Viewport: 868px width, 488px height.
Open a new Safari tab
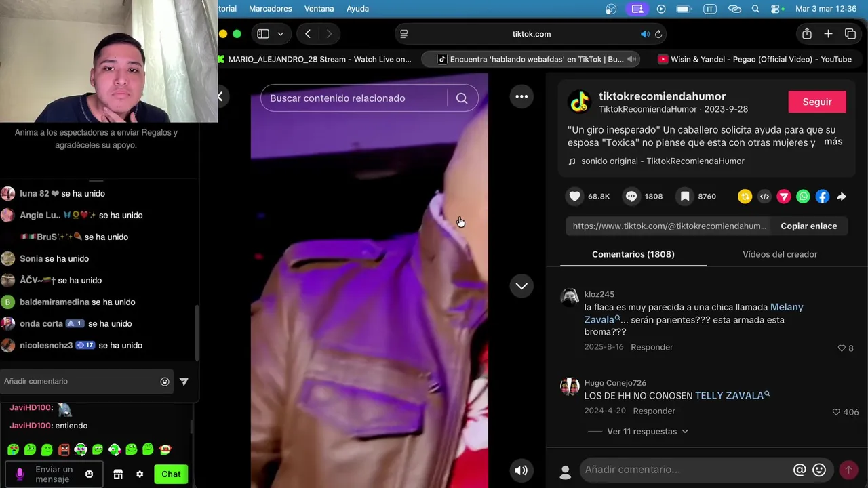tap(828, 34)
